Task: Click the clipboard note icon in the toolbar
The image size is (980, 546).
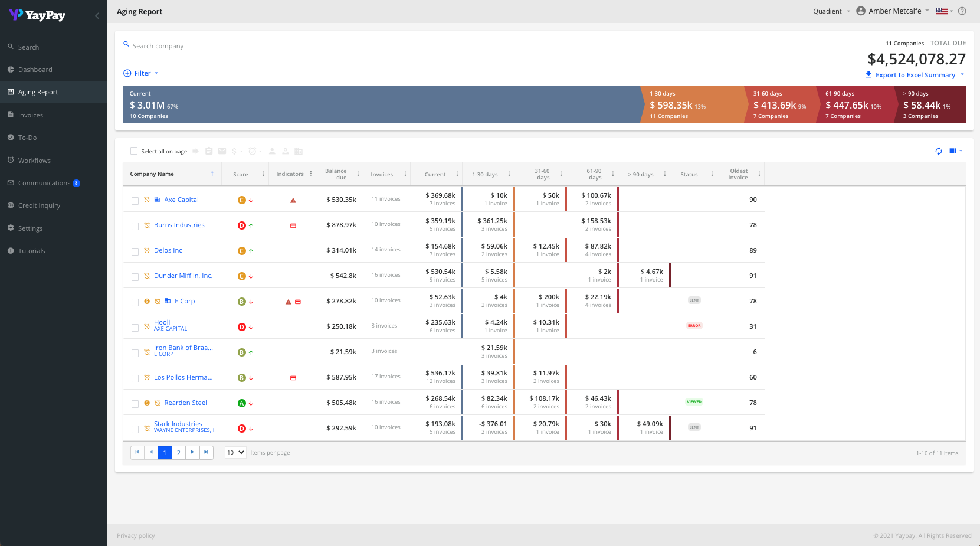Action: click(209, 151)
